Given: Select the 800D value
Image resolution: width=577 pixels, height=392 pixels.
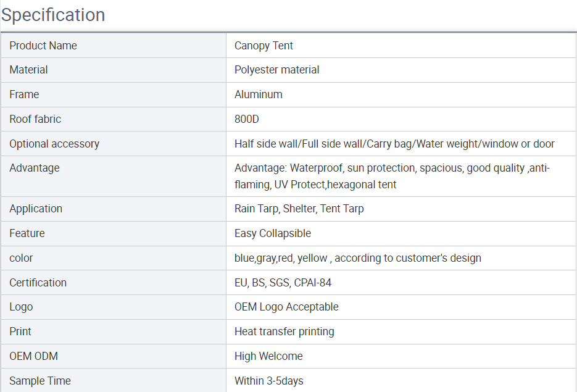Looking at the screenshot, I should click(x=247, y=119).
